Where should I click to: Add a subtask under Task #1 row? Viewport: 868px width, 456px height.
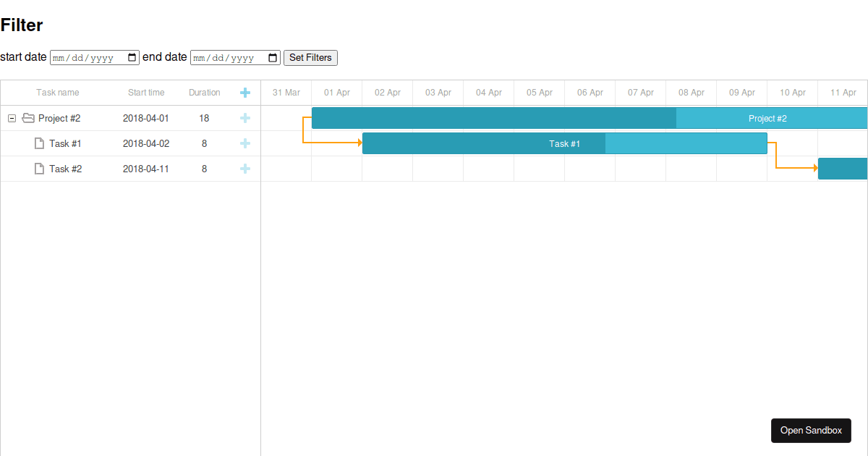[245, 143]
